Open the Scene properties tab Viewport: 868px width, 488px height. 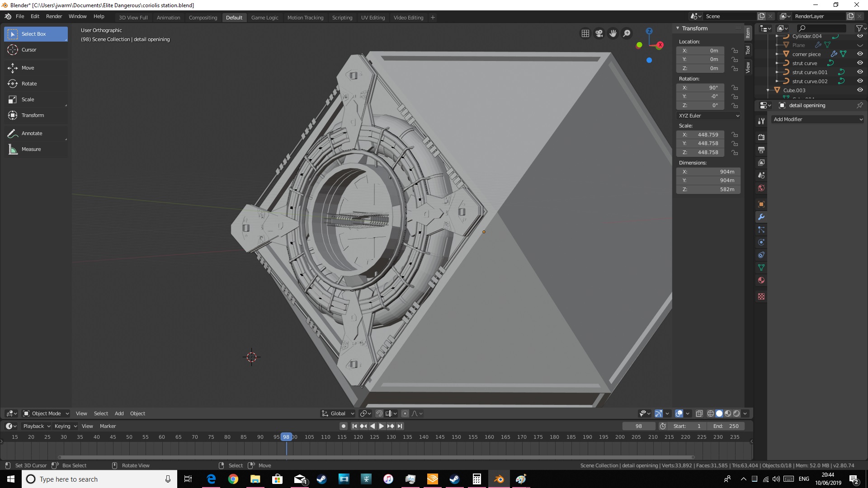[761, 175]
